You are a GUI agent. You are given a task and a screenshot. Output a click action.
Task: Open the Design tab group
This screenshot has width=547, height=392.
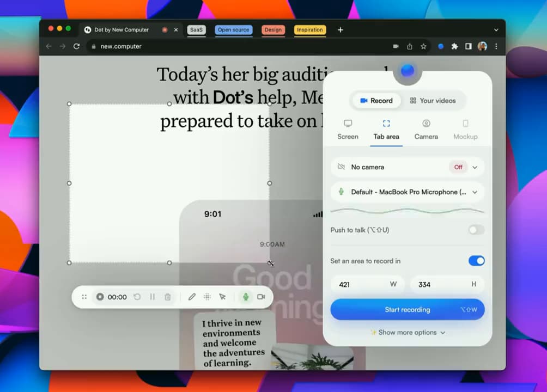[273, 30]
